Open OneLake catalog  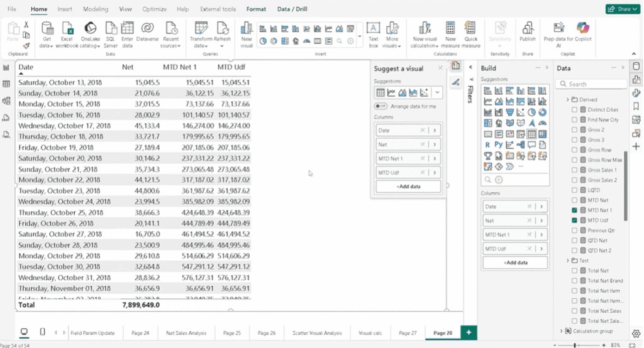[90, 35]
